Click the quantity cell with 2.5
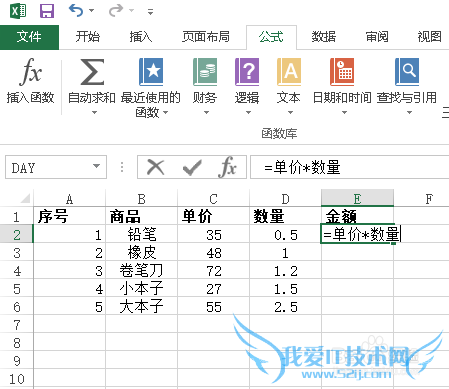This screenshot has height=389, width=449. click(x=285, y=307)
